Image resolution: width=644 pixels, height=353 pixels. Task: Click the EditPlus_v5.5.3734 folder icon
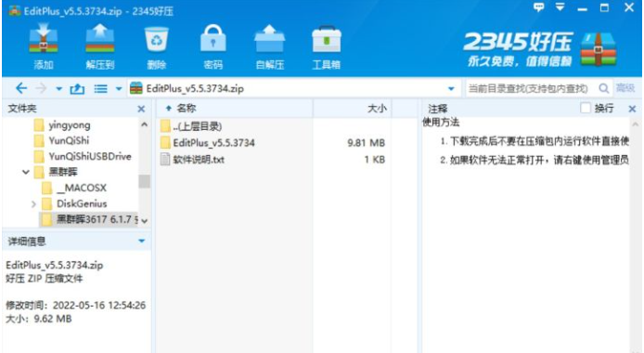pyautogui.click(x=165, y=143)
